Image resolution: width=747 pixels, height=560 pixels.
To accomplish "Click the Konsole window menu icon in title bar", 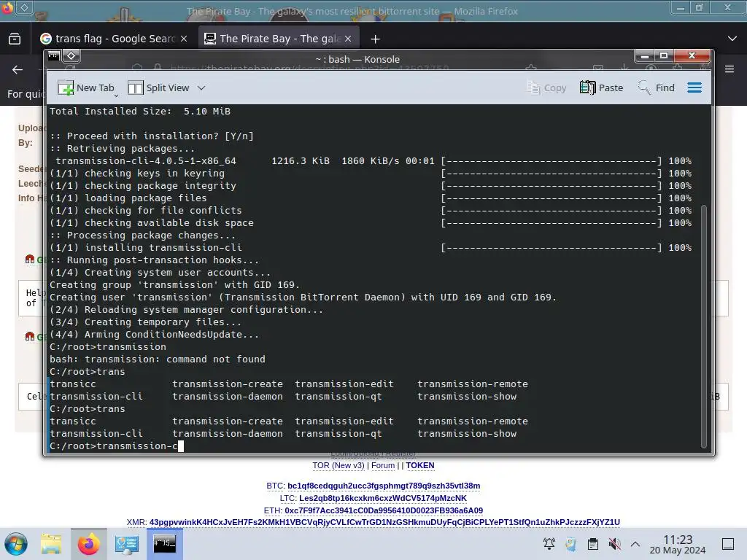I will tap(53, 56).
